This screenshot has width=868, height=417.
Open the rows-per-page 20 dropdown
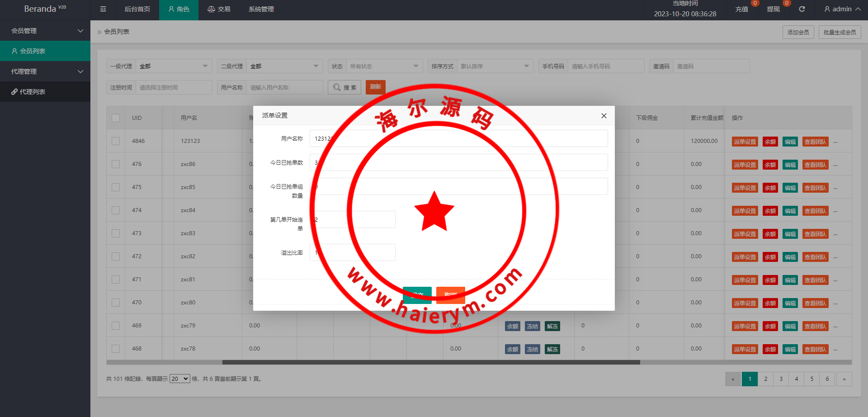(x=180, y=379)
